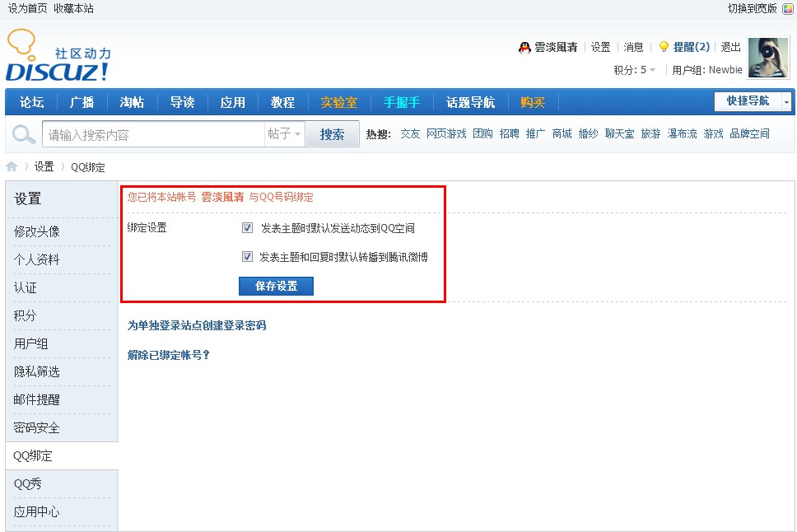Select 用户组 in settings sidebar
Viewport: 797px width, 532px height.
coord(31,343)
